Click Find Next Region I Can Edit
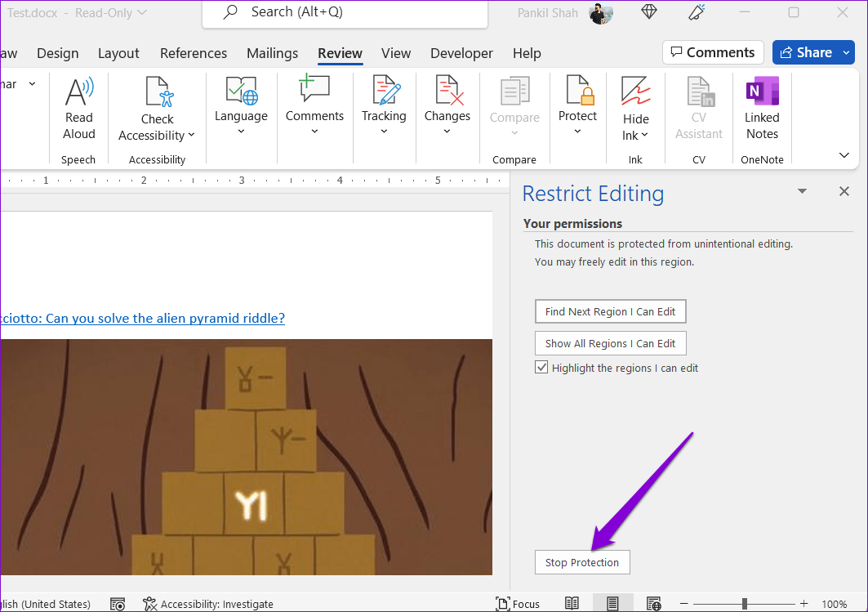This screenshot has height=612, width=868. pyautogui.click(x=610, y=311)
